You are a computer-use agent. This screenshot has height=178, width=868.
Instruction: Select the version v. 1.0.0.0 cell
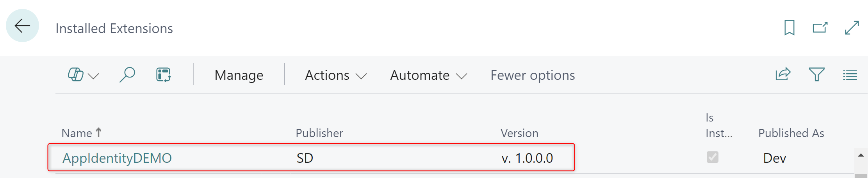point(527,158)
